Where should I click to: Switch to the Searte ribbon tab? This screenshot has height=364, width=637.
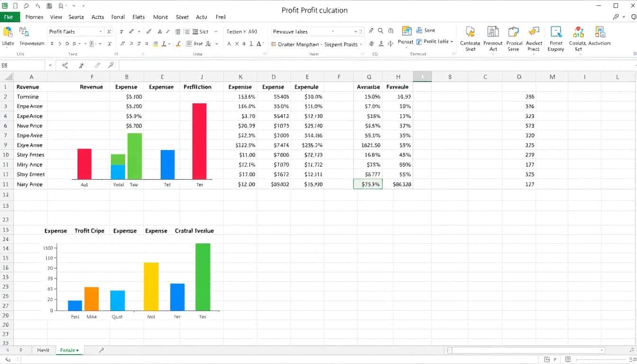76,17
